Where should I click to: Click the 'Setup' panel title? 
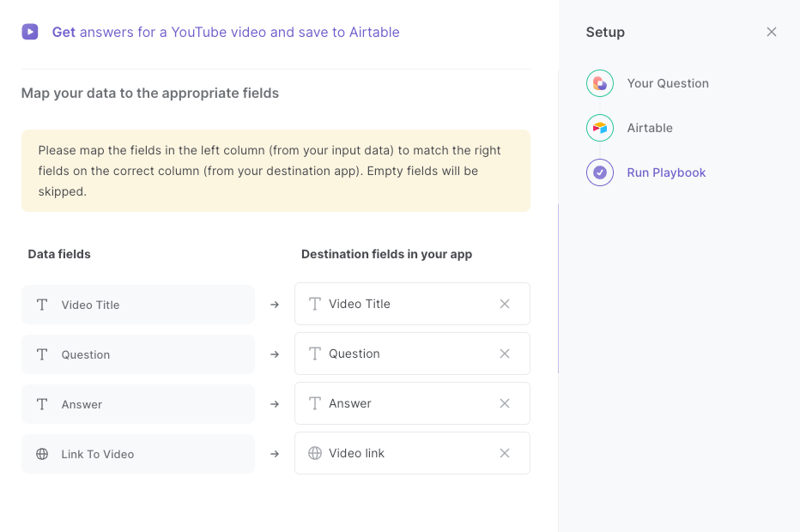605,32
